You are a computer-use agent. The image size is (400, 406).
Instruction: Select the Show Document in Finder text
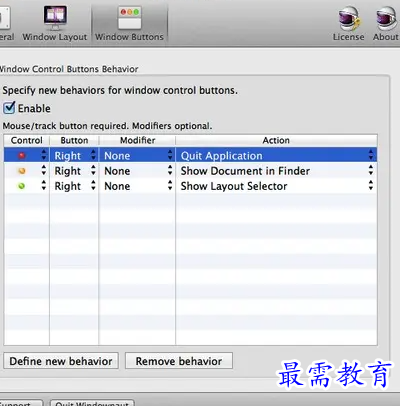pyautogui.click(x=245, y=171)
